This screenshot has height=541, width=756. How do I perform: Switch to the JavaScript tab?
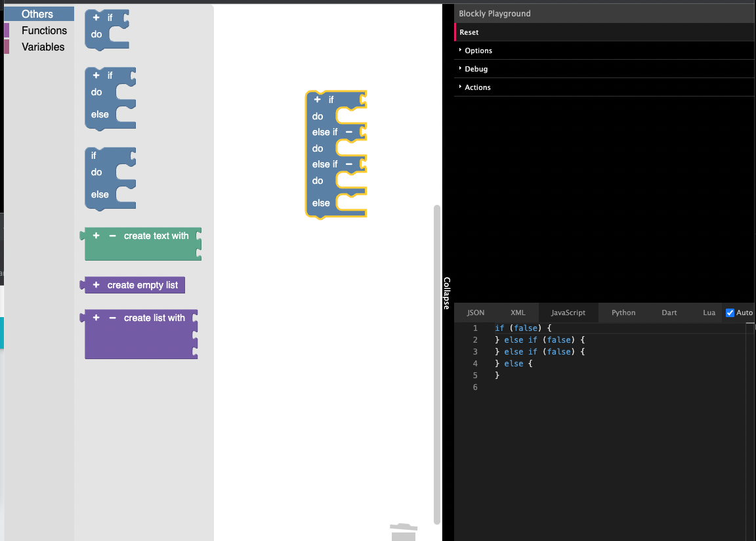568,313
